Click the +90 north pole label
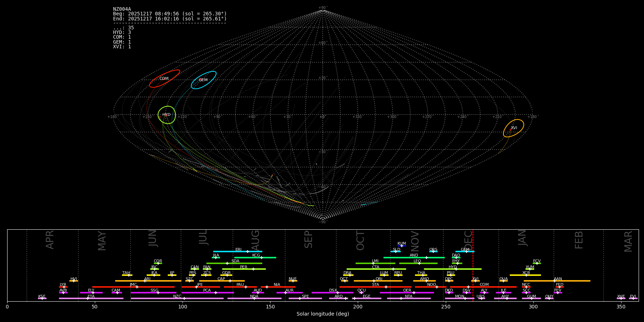The image size is (644, 322). pos(322,8)
